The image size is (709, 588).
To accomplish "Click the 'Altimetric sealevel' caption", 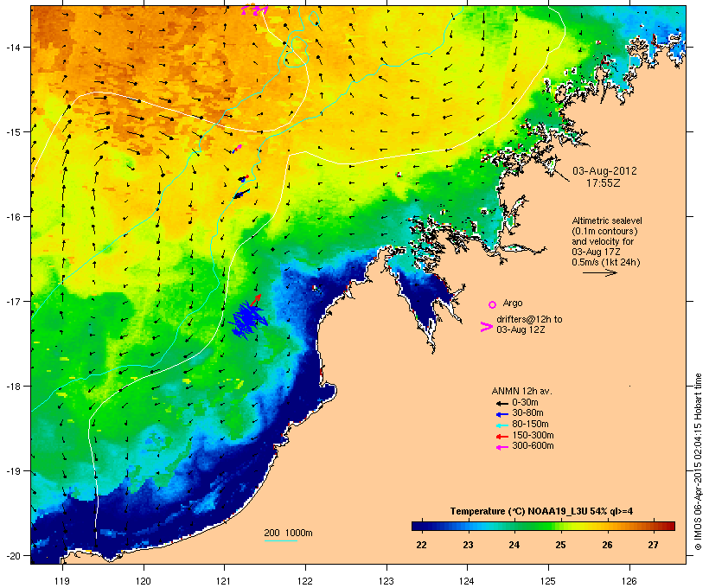I will [607, 220].
